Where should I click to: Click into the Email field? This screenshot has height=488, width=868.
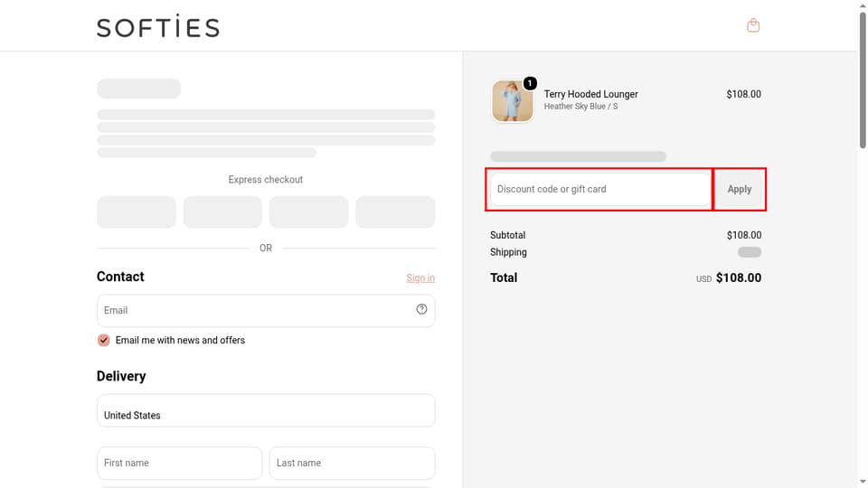tap(266, 310)
